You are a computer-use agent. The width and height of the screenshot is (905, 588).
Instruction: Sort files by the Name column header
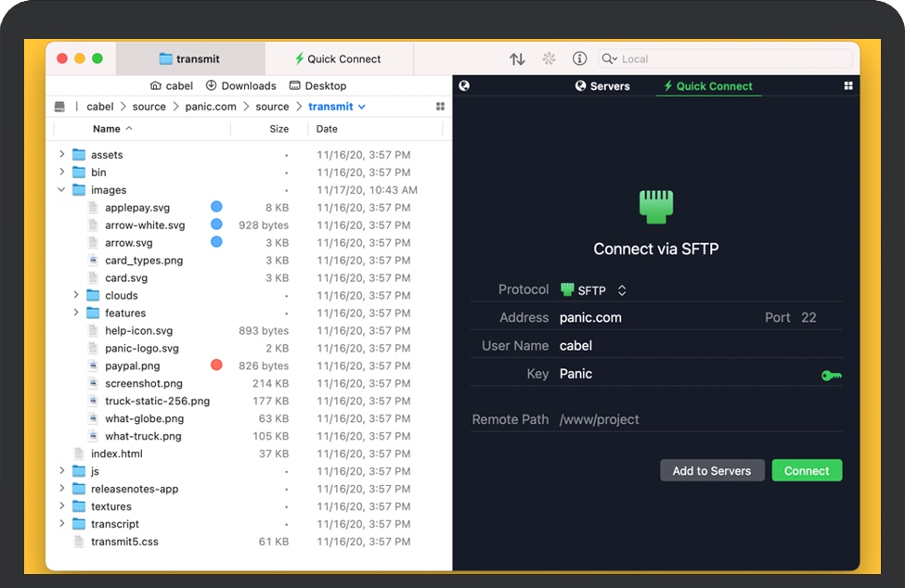click(107, 129)
